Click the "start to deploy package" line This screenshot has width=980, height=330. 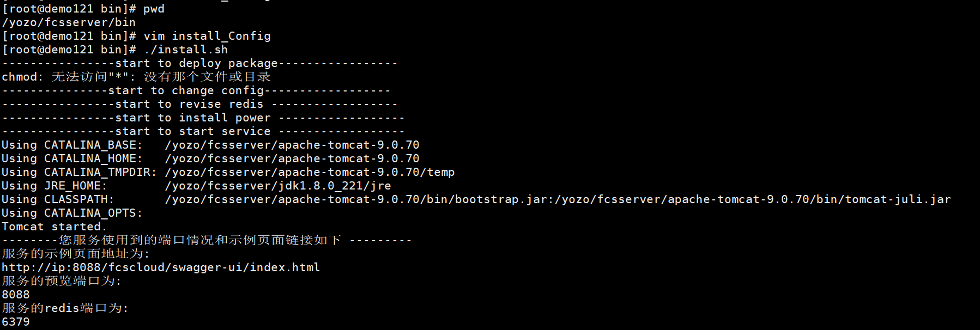click(201, 63)
